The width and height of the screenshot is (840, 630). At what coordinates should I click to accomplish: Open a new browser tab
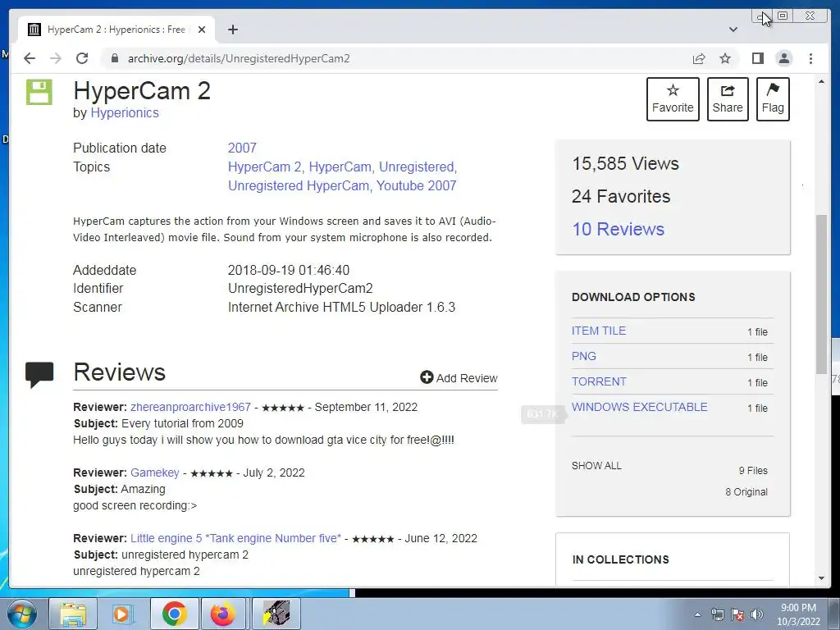click(232, 30)
